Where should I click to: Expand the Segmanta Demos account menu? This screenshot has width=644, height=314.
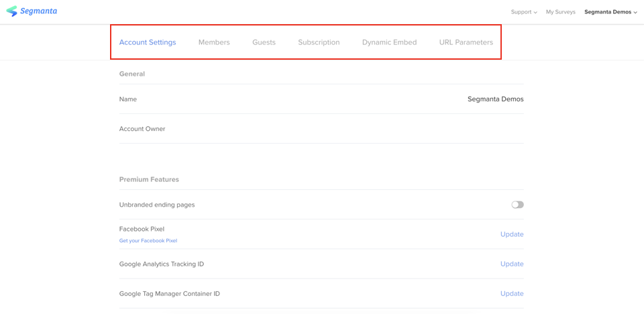click(x=610, y=12)
